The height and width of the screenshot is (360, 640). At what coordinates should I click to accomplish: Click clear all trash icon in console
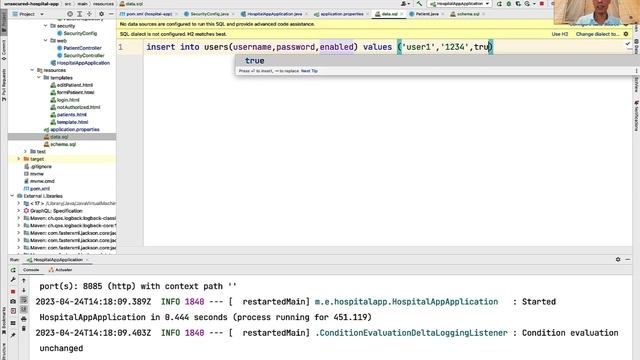(x=24, y=328)
